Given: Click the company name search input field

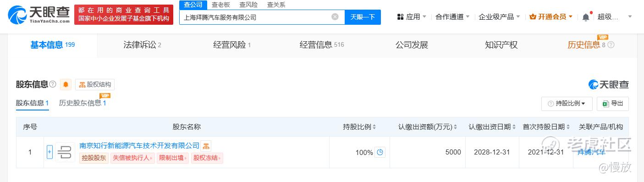Looking at the screenshot, I should (254, 17).
